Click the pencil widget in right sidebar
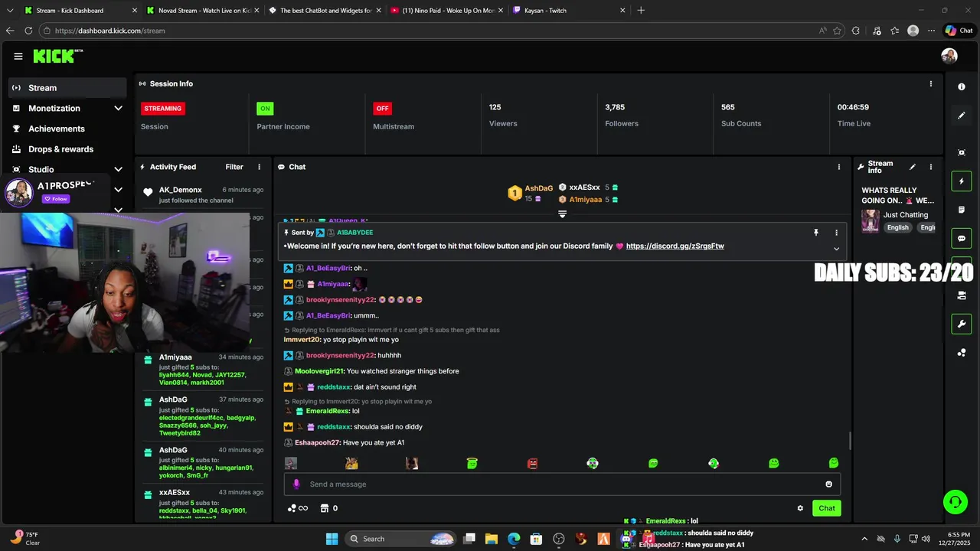 (x=962, y=116)
